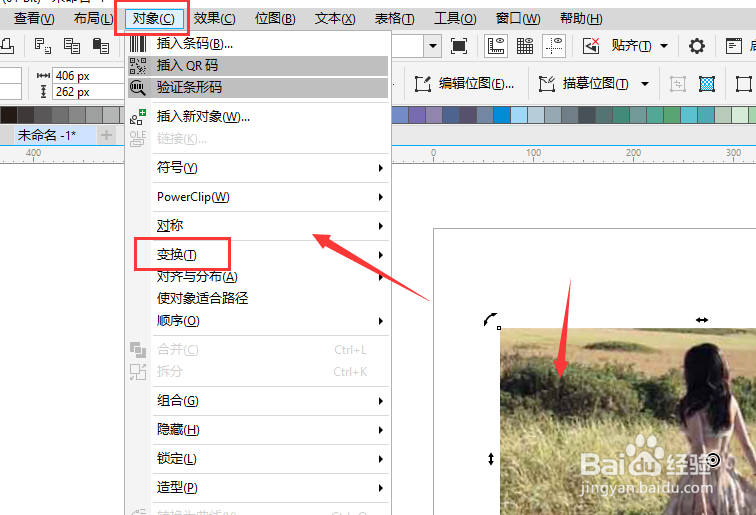756x515 pixels.
Task: Click the horizontal ruler at the 100 mark
Action: click(533, 154)
